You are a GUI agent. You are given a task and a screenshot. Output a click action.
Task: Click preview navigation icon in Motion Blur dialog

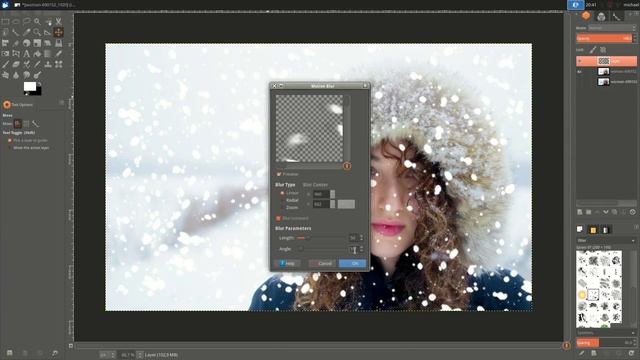347,166
